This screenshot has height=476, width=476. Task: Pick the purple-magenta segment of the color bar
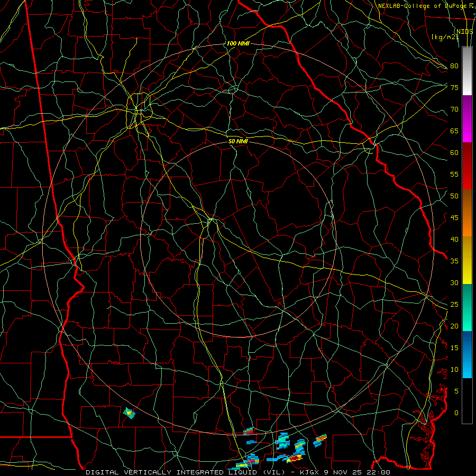(467, 118)
